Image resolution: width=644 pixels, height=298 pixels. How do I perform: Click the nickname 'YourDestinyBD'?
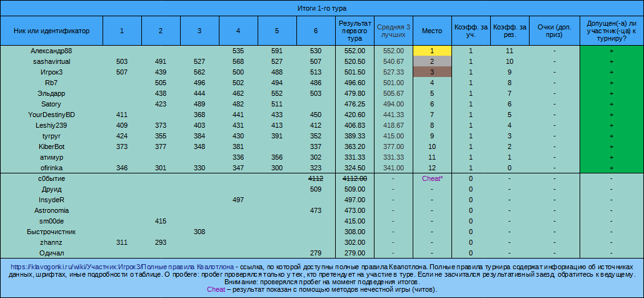(x=52, y=115)
